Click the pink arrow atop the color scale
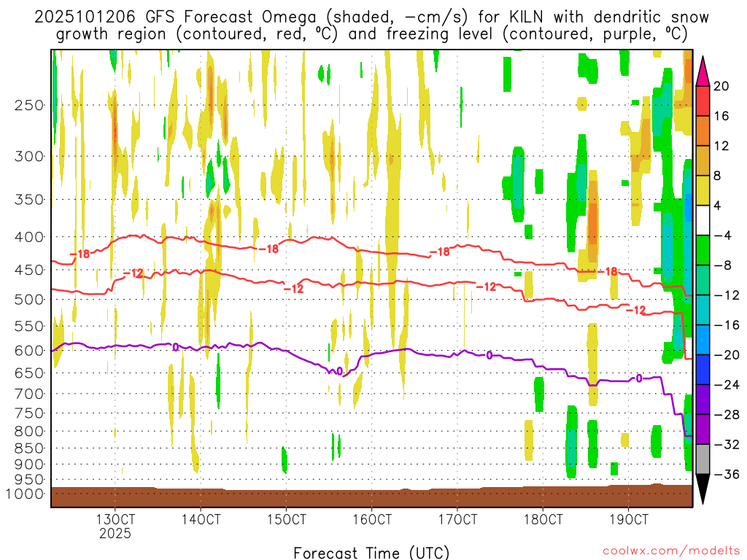This screenshot has height=560, width=747. (703, 71)
